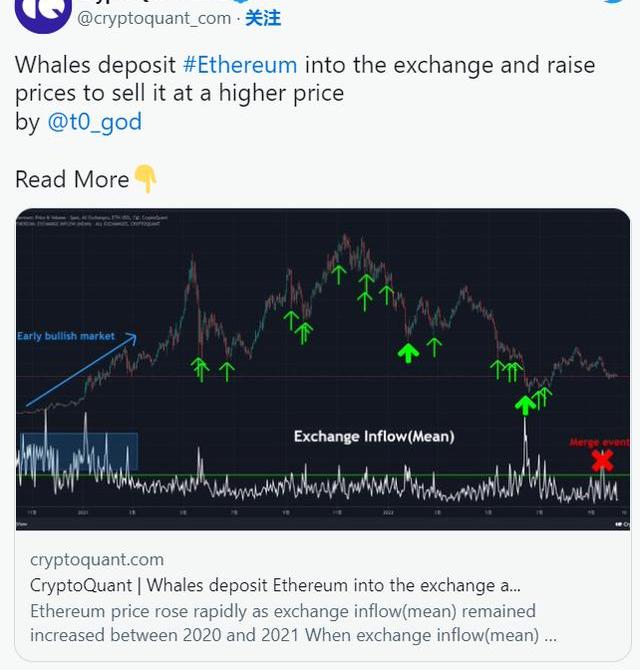Screen dimensions: 640x670
Task: Open the @t0_god mention link
Action: coord(94,122)
